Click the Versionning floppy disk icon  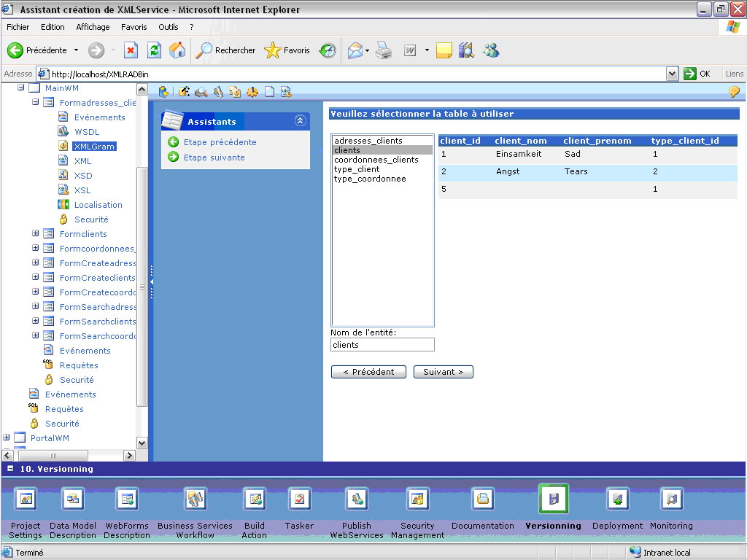coord(553,499)
